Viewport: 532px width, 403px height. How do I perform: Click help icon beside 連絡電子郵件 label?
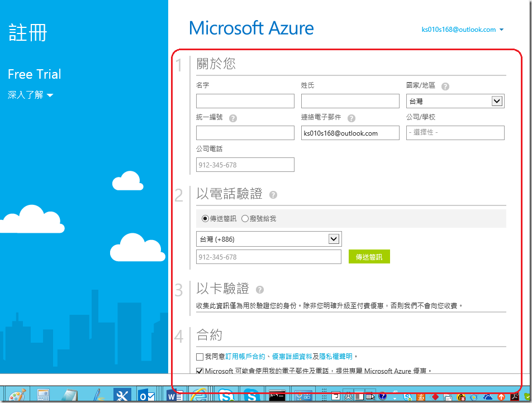pos(351,118)
